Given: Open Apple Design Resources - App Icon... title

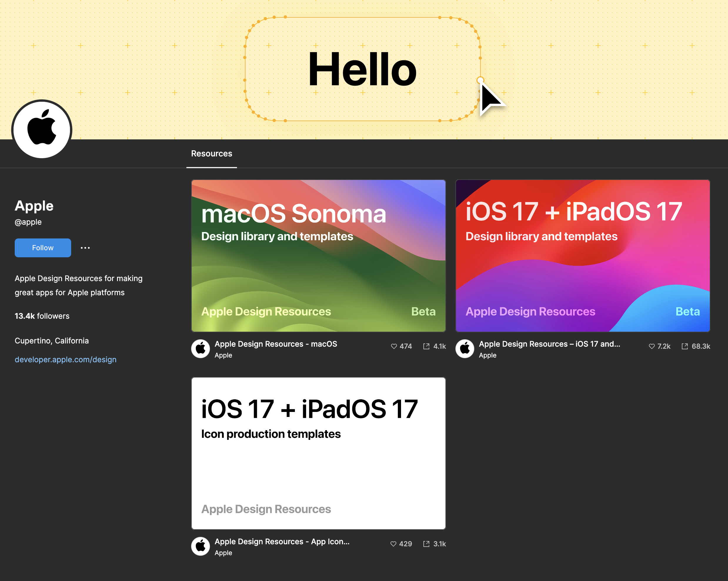Looking at the screenshot, I should coord(282,541).
